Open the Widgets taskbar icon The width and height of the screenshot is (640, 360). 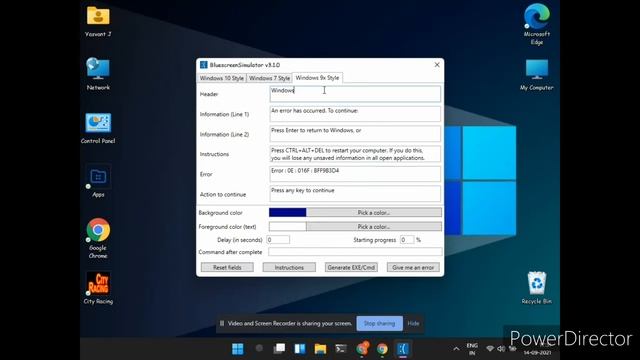[x=300, y=349]
